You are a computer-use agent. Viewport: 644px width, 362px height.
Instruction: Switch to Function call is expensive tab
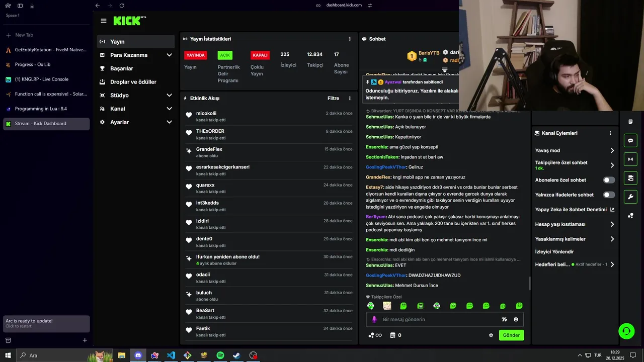(x=46, y=94)
